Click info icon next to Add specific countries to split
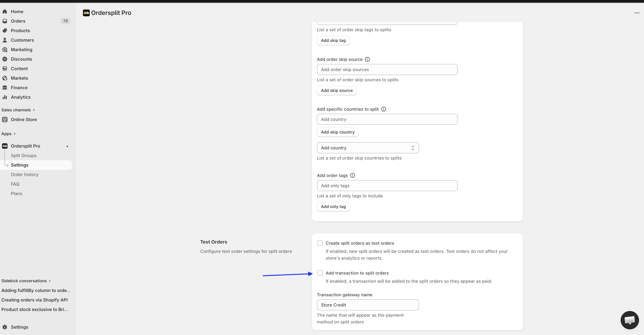 tap(383, 109)
